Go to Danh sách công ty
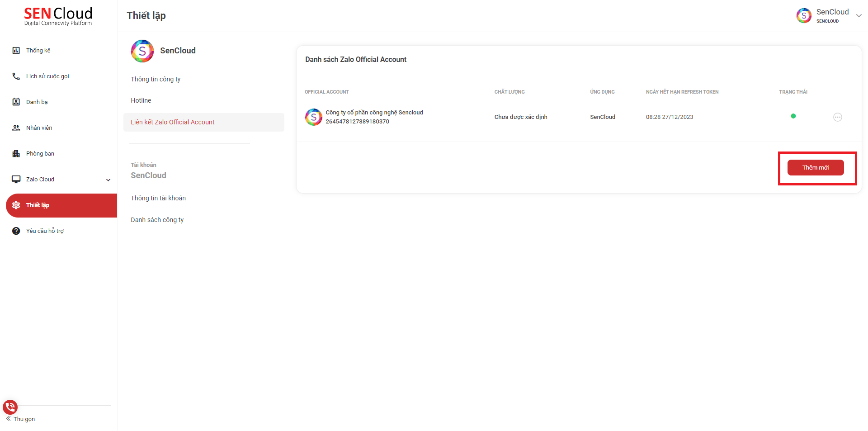 pos(157,220)
